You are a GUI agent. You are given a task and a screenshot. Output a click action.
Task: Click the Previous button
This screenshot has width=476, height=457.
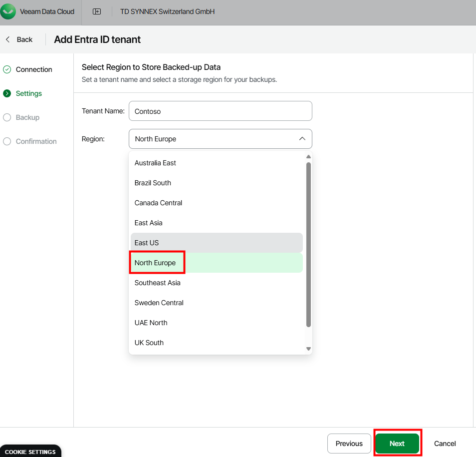click(349, 444)
